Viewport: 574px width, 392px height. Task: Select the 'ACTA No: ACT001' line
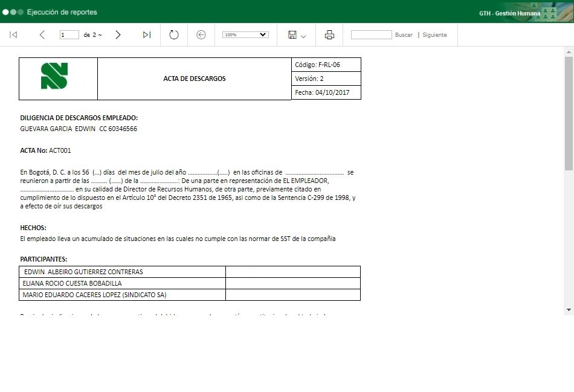tap(45, 150)
